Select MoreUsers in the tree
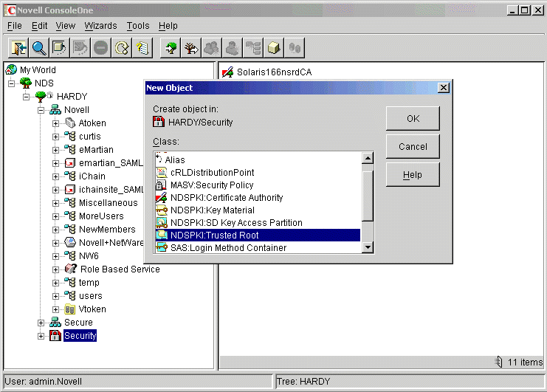The height and width of the screenshot is (392, 547). click(101, 216)
